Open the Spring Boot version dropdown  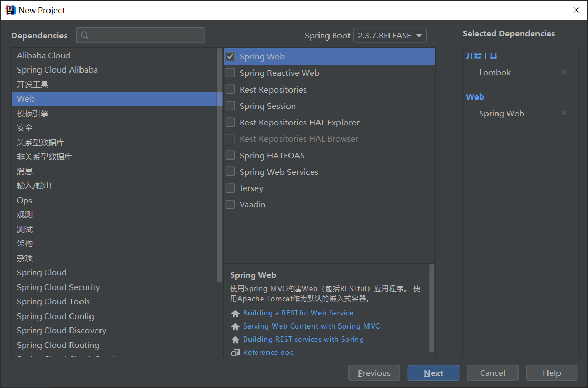click(x=390, y=36)
